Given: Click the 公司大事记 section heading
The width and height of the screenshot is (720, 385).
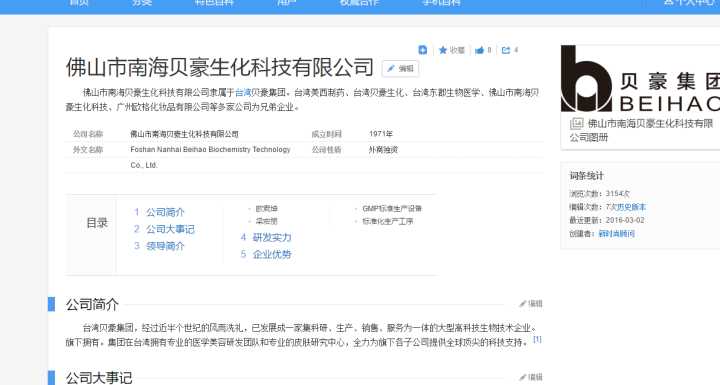Looking at the screenshot, I should point(99,378).
